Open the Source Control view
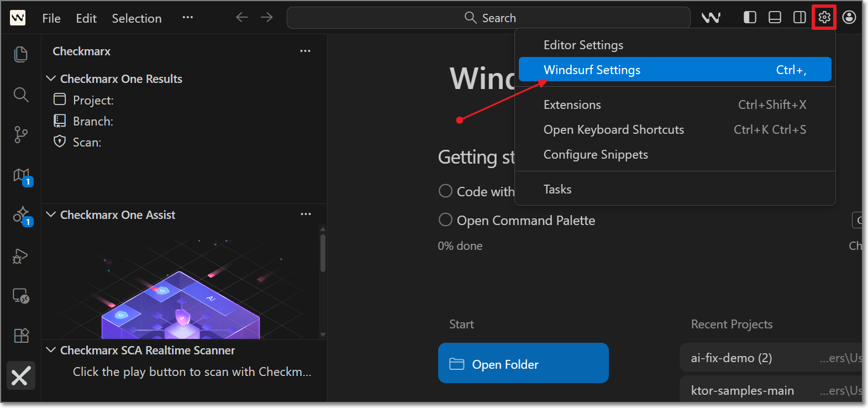 [x=21, y=134]
